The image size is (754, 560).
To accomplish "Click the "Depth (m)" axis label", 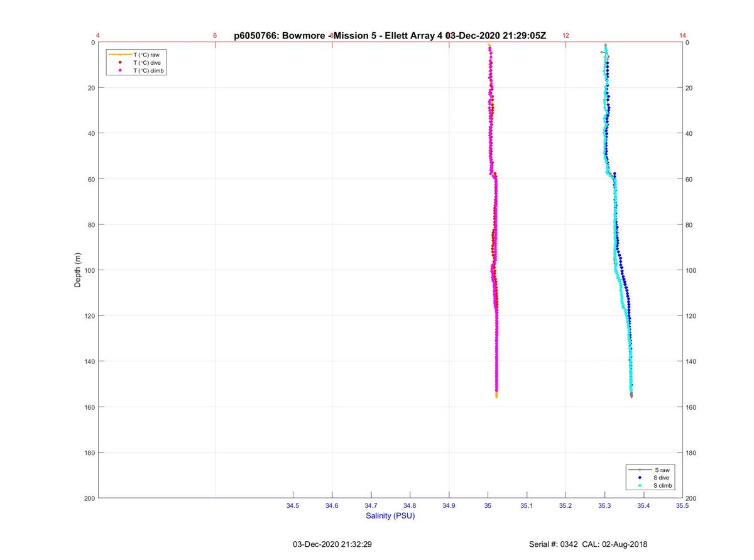I will pyautogui.click(x=78, y=270).
